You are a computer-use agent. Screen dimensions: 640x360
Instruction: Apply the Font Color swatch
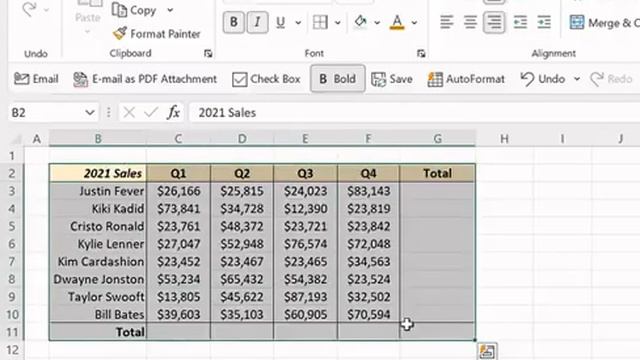click(x=397, y=22)
